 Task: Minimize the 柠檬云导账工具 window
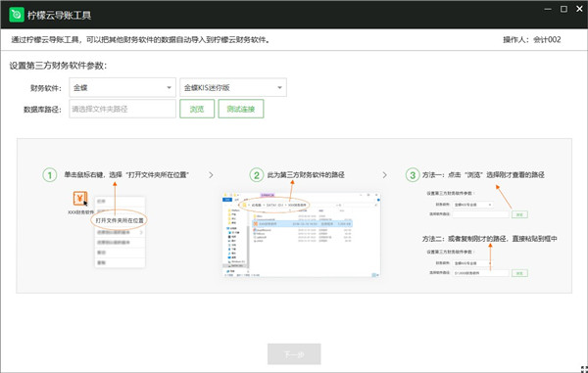click(548, 9)
